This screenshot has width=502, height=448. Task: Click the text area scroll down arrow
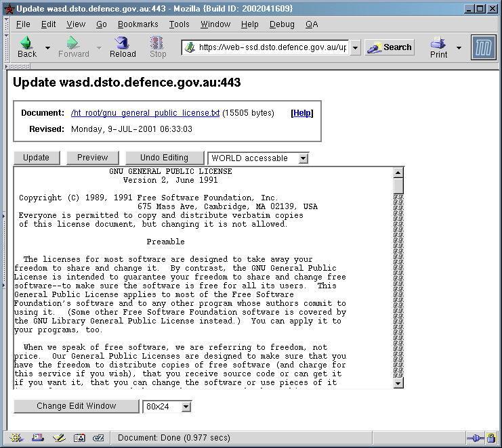coord(398,383)
